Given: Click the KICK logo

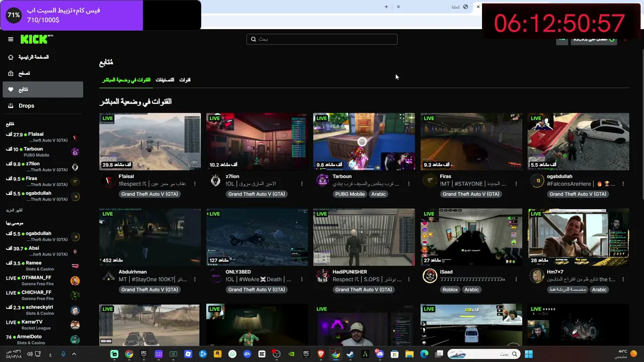Looking at the screenshot, I should [37, 39].
